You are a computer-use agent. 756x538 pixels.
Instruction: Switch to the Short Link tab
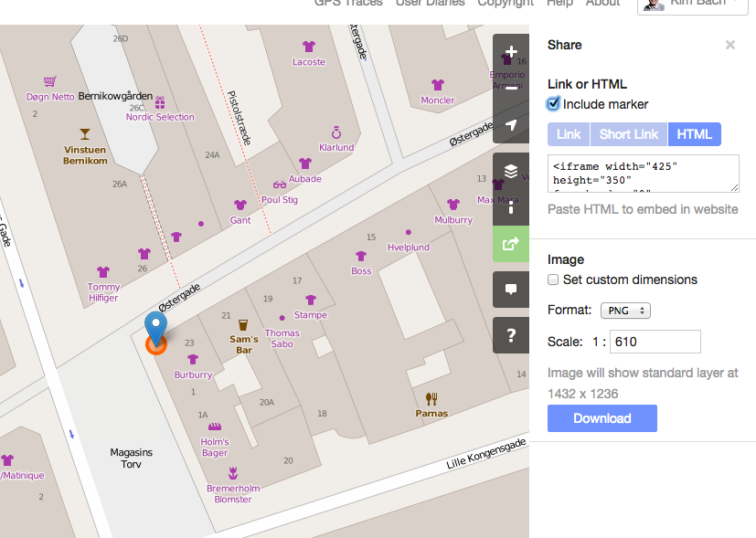click(629, 134)
